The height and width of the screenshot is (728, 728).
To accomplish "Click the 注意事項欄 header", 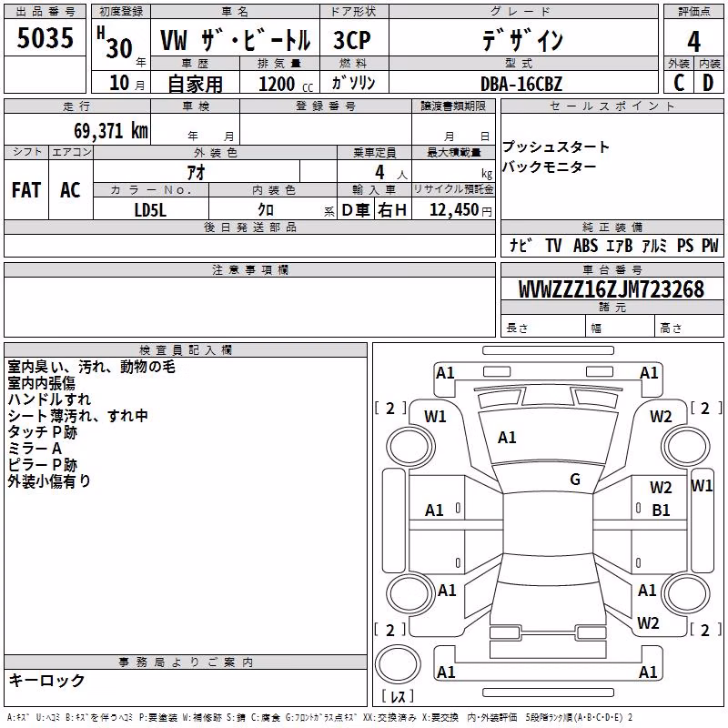I will point(249,269).
